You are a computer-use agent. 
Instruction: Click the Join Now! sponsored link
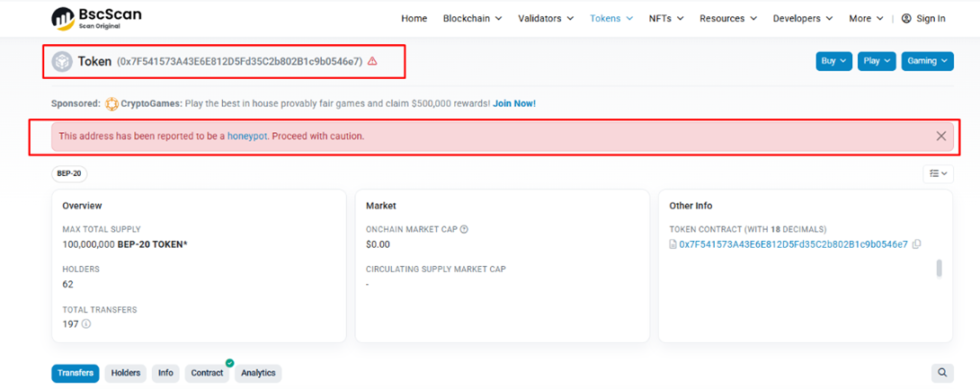tap(513, 103)
